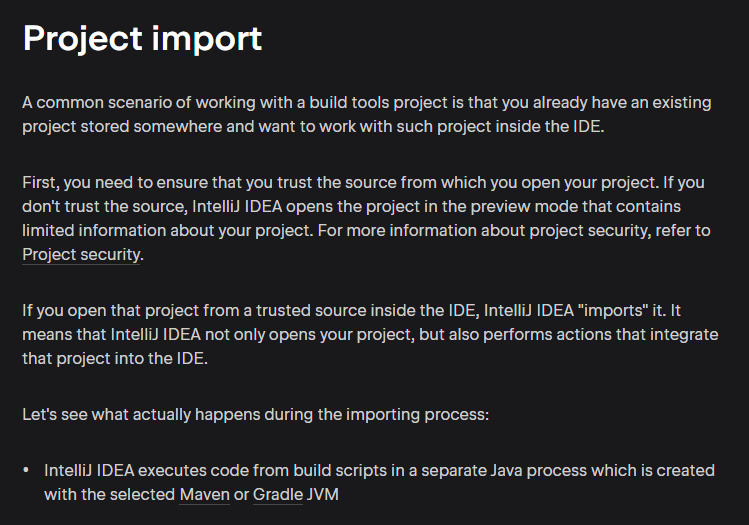Follow the Maven link
Image resolution: width=749 pixels, height=525 pixels.
pyautogui.click(x=204, y=495)
